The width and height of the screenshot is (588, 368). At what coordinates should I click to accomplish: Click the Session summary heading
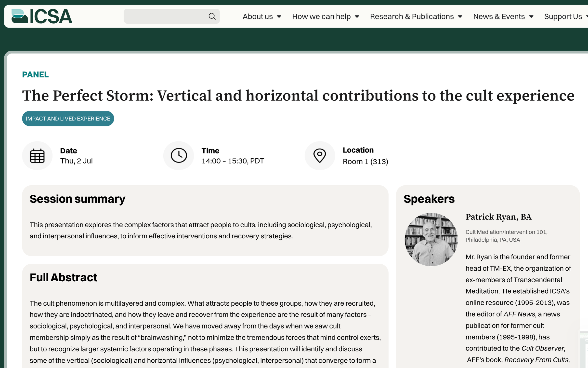78,199
